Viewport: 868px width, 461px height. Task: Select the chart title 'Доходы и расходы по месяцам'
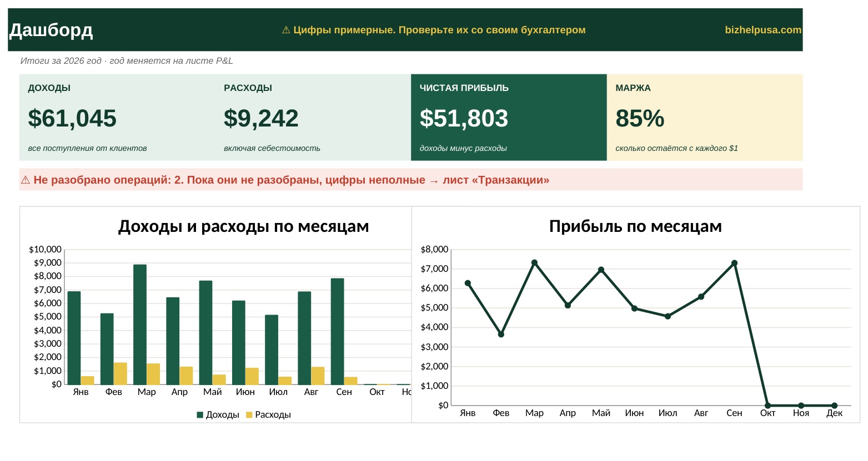click(x=244, y=226)
